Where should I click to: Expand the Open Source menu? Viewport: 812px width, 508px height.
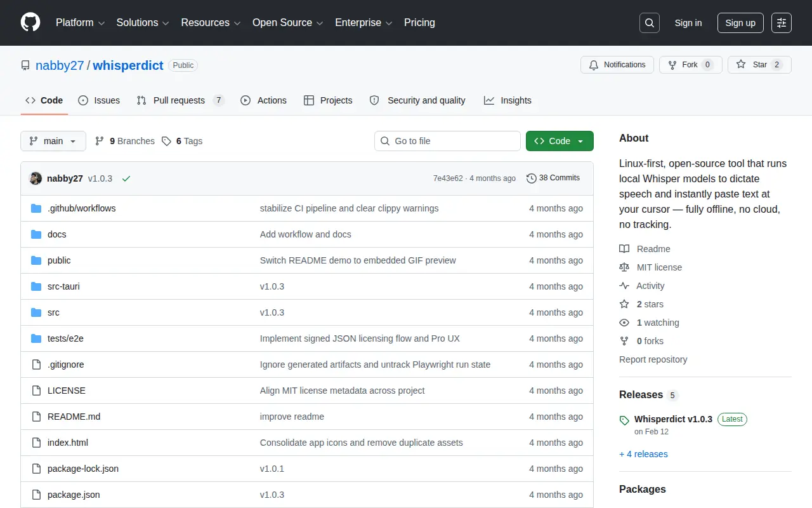[x=288, y=22]
